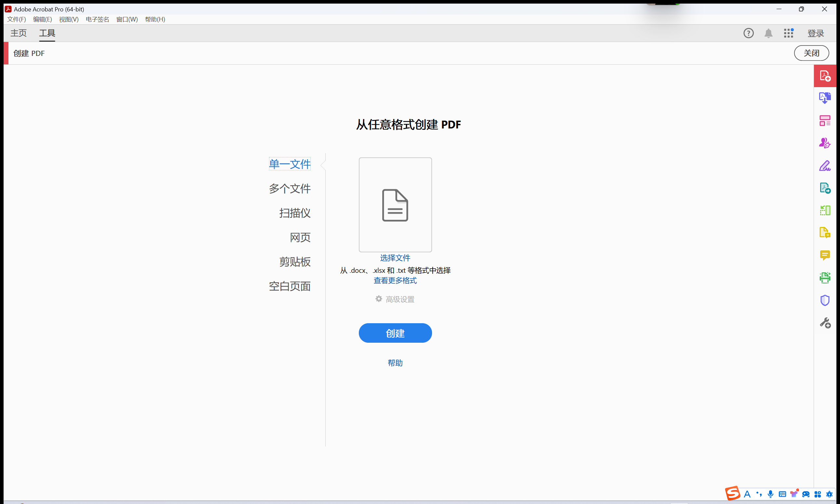The height and width of the screenshot is (504, 840).
Task: Click the notifications bell icon
Action: coord(768,33)
